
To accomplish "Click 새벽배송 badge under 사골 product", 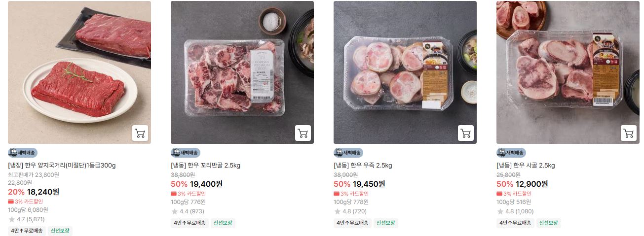I will 511,153.
